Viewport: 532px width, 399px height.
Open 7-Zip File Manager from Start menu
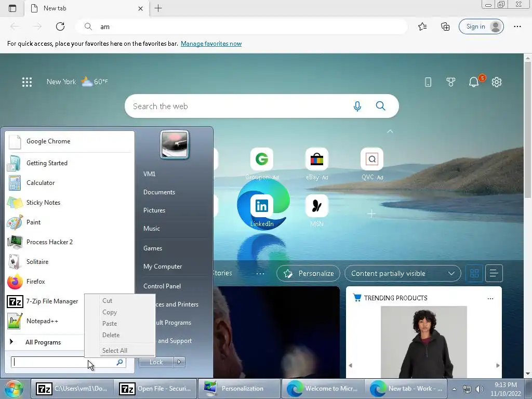[45, 301]
